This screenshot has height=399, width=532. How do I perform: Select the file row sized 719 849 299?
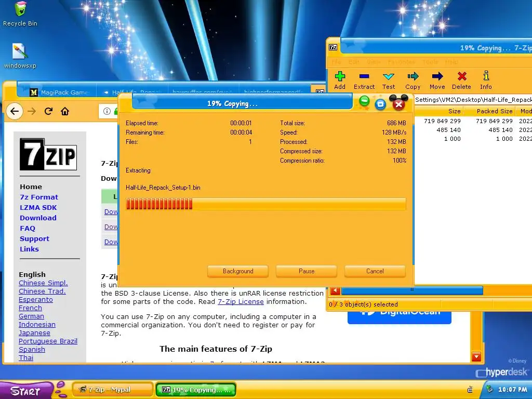coord(473,121)
